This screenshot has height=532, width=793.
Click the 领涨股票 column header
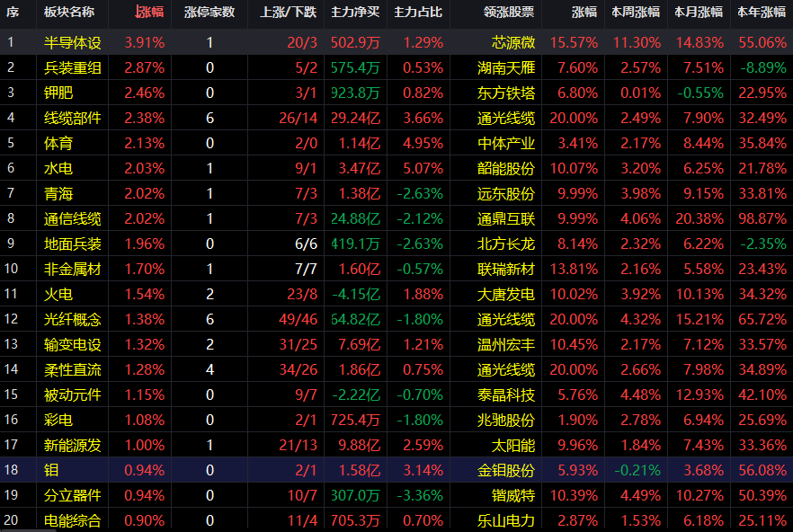[509, 12]
